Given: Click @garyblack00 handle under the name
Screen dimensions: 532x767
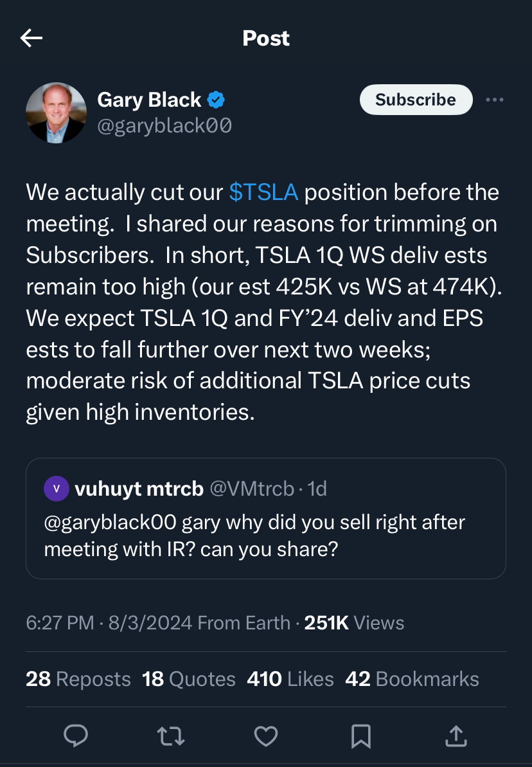Looking at the screenshot, I should (164, 127).
